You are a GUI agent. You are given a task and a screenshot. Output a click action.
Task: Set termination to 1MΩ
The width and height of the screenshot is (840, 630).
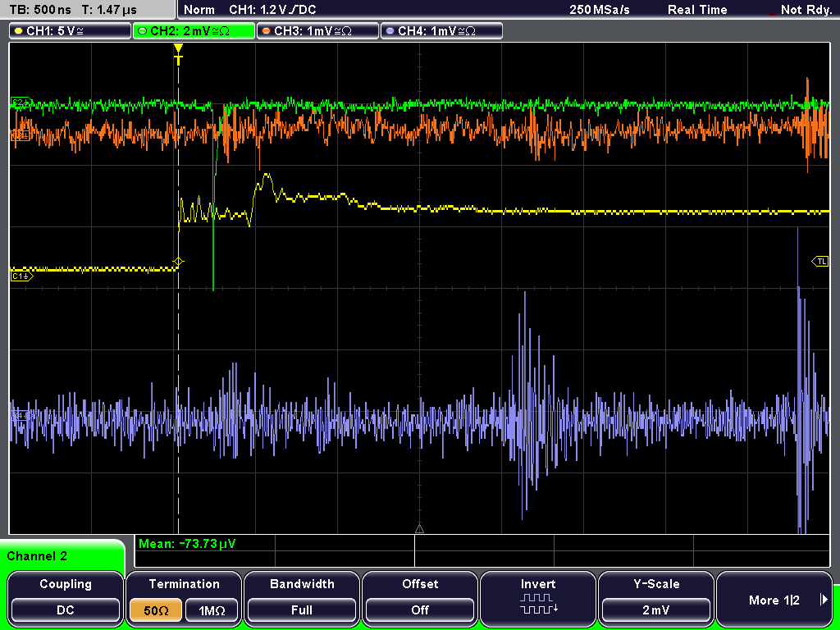coord(212,610)
